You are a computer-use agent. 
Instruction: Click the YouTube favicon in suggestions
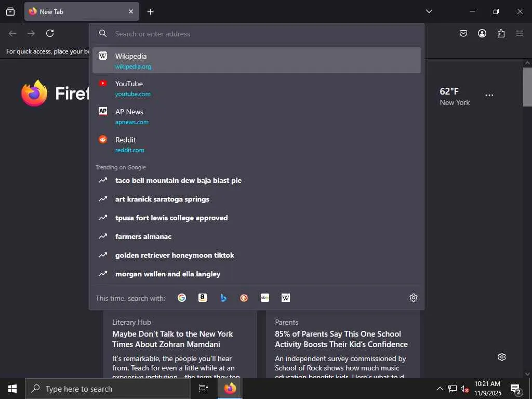103,83
